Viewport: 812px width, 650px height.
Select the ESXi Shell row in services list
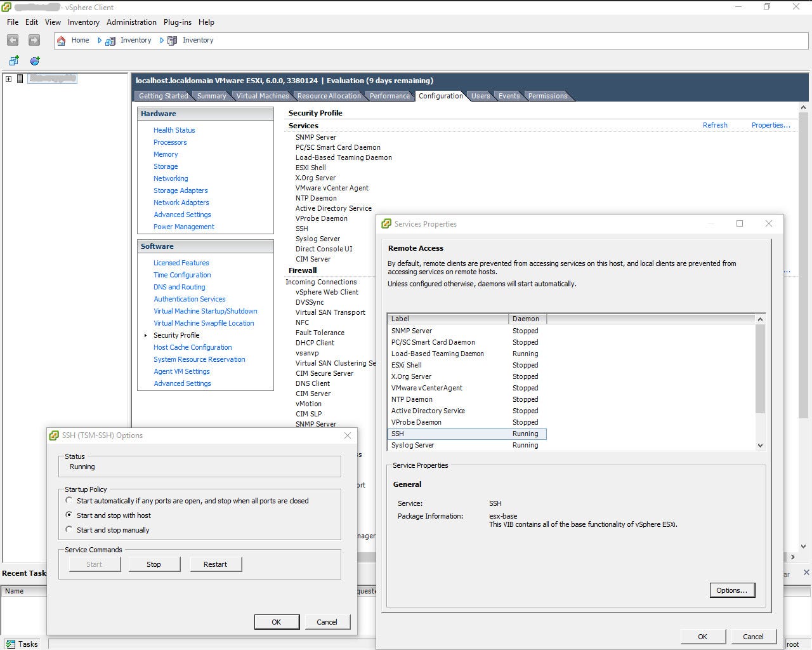pos(467,365)
